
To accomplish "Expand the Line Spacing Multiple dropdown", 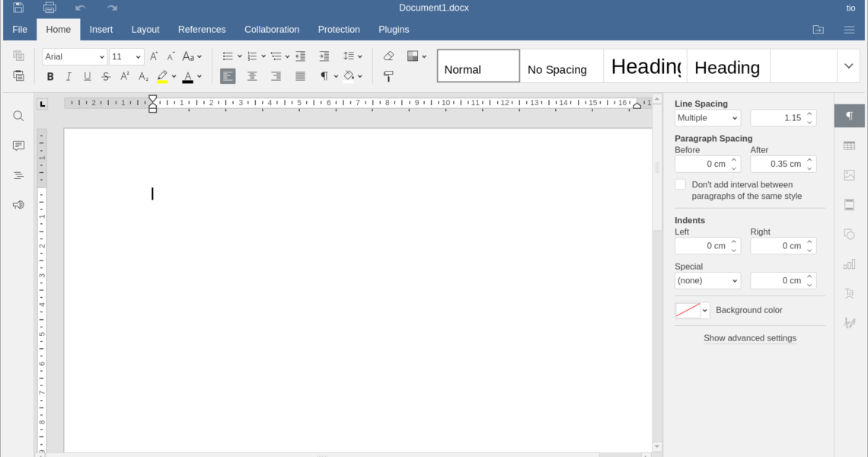I will [x=707, y=118].
